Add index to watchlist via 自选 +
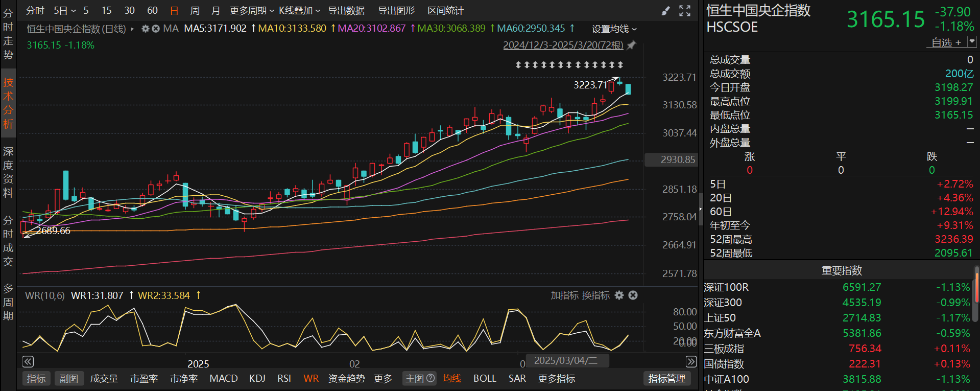 (x=946, y=42)
